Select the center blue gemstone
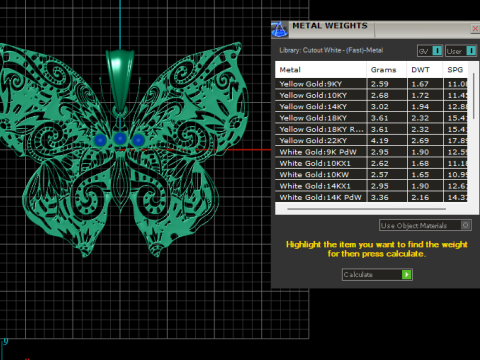 [120, 138]
